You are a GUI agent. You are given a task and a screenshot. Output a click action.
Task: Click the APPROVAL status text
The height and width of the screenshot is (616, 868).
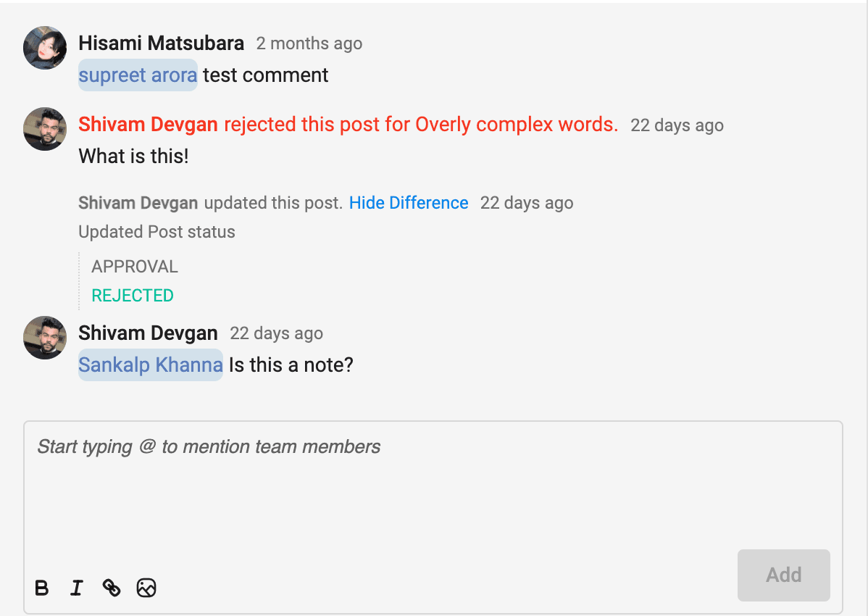point(135,267)
